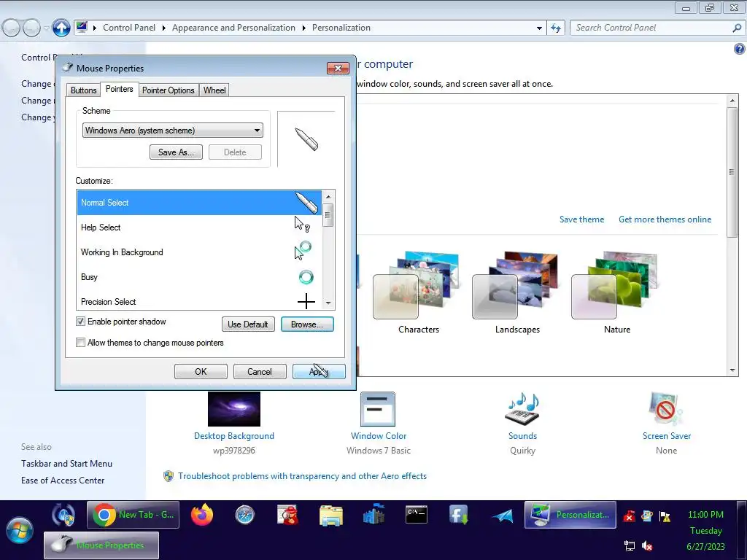This screenshot has height=560, width=747.
Task: Switch to the Buttons tab
Action: (83, 90)
